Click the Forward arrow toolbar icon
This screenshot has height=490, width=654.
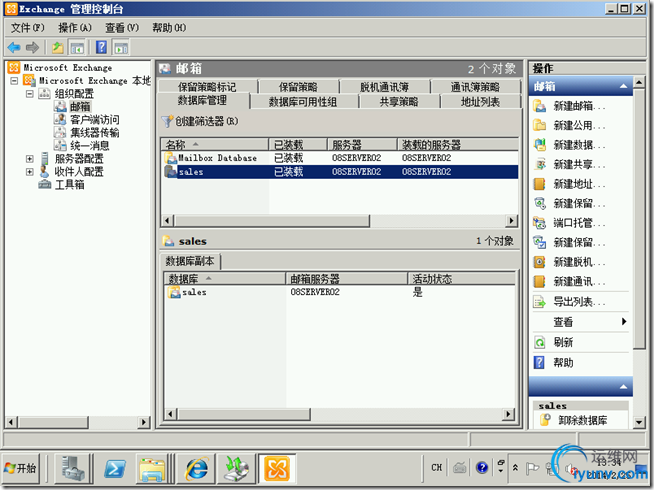32,48
